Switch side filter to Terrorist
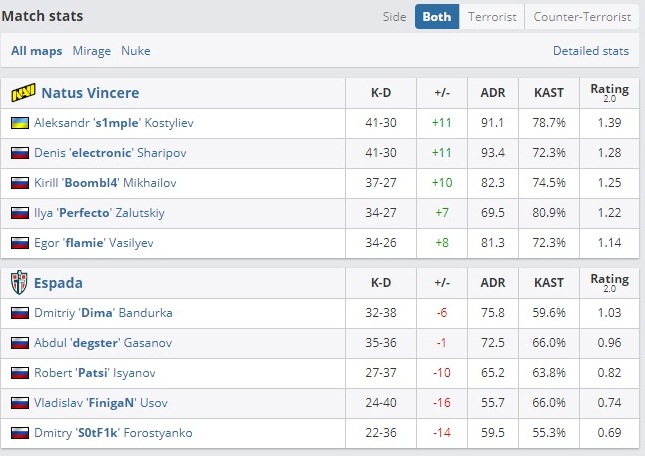This screenshot has width=645, height=456. point(492,17)
